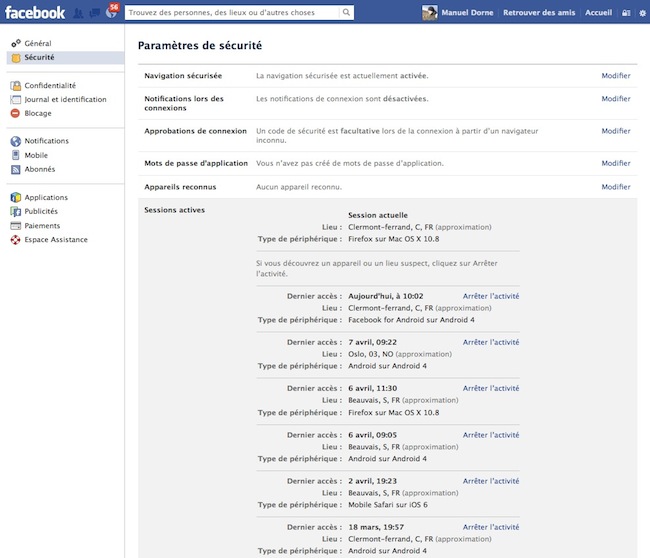
Task: Click the Abonnés feed icon
Action: [x=16, y=169]
